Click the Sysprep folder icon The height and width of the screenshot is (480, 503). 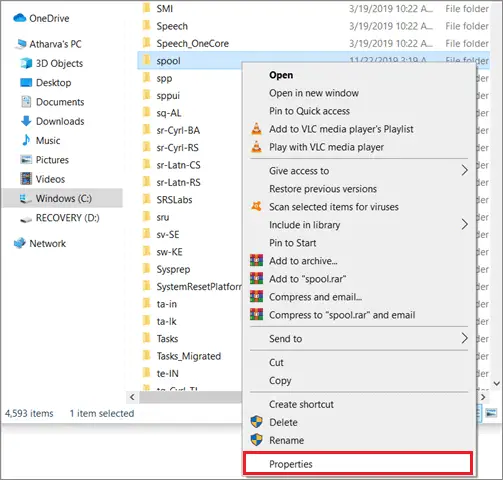point(146,269)
